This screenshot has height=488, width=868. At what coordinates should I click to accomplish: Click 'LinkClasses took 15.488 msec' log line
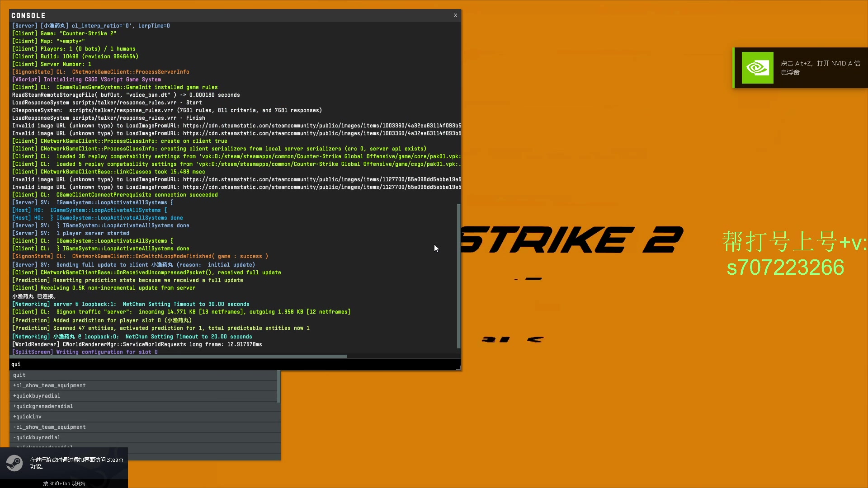point(108,172)
